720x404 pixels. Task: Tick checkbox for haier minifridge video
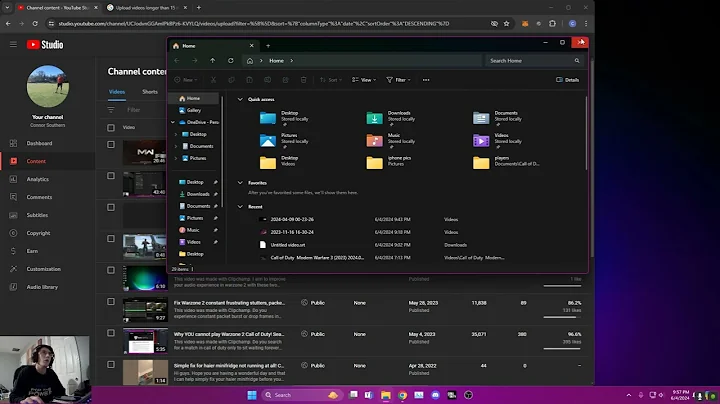click(111, 365)
